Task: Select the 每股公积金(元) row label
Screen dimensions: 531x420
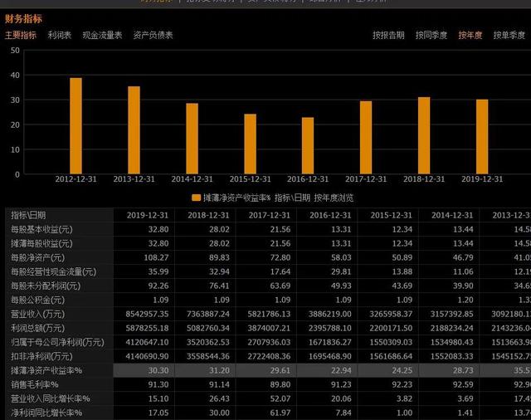Action: [37, 300]
